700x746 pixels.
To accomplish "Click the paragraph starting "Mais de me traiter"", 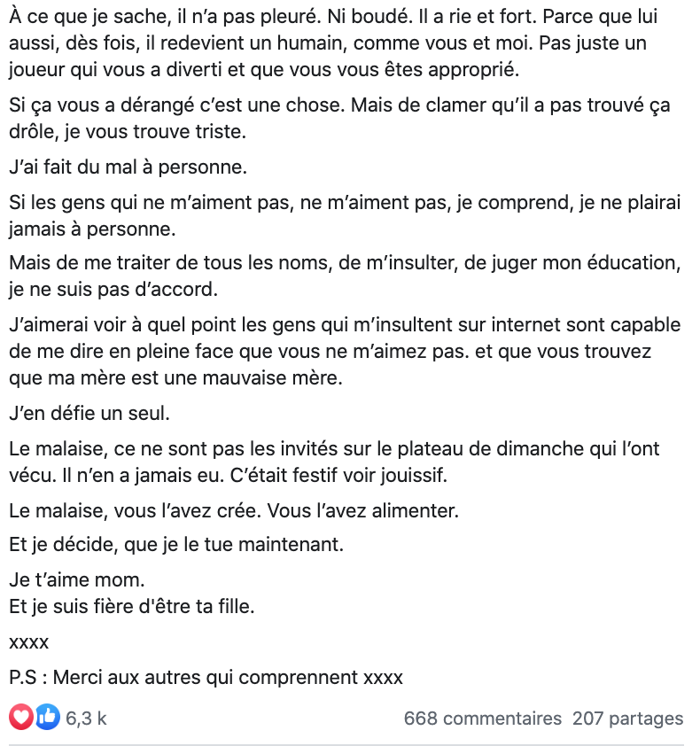I will pyautogui.click(x=345, y=276).
